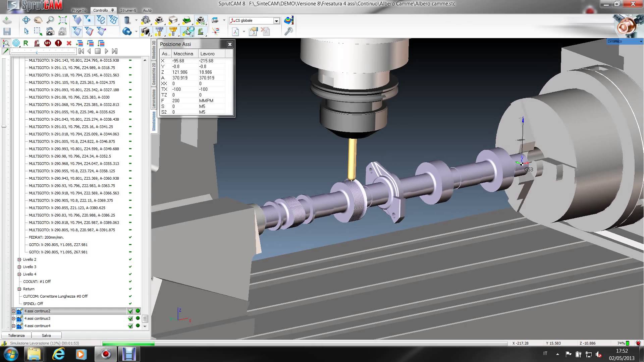
Task: Expand the Return tree node
Action: (19, 289)
